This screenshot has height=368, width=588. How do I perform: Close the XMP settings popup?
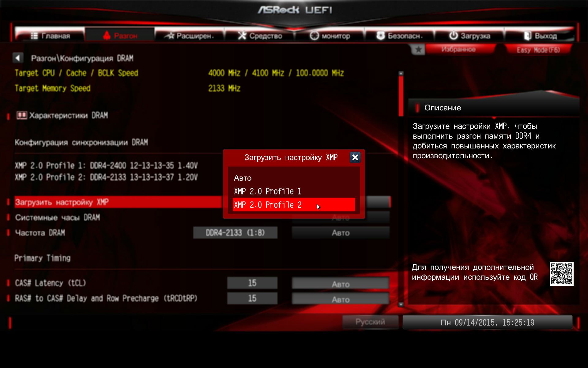pos(355,157)
